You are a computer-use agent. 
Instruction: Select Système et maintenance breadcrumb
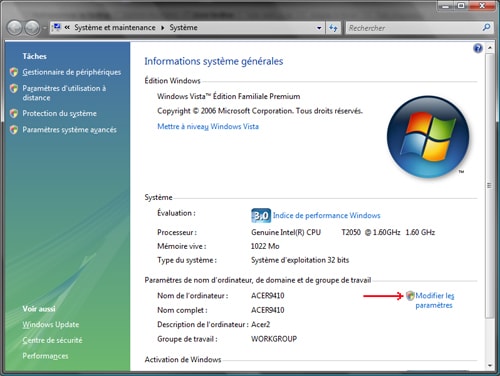(x=115, y=28)
